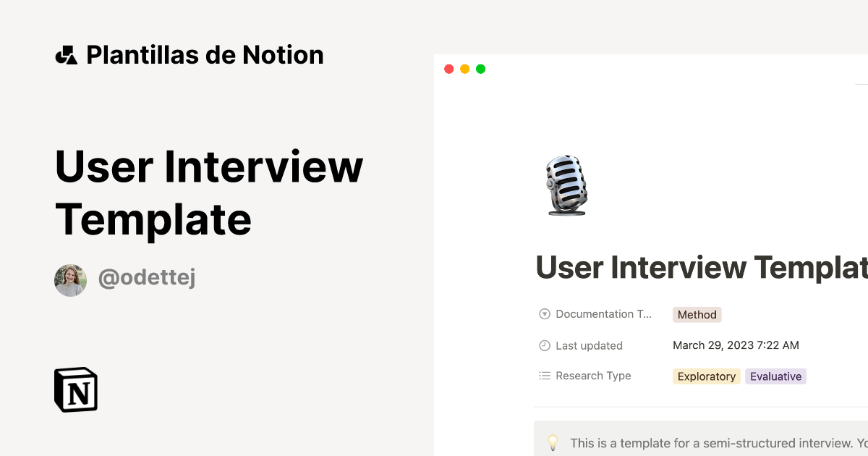Open the @odettej author profile link

[147, 279]
